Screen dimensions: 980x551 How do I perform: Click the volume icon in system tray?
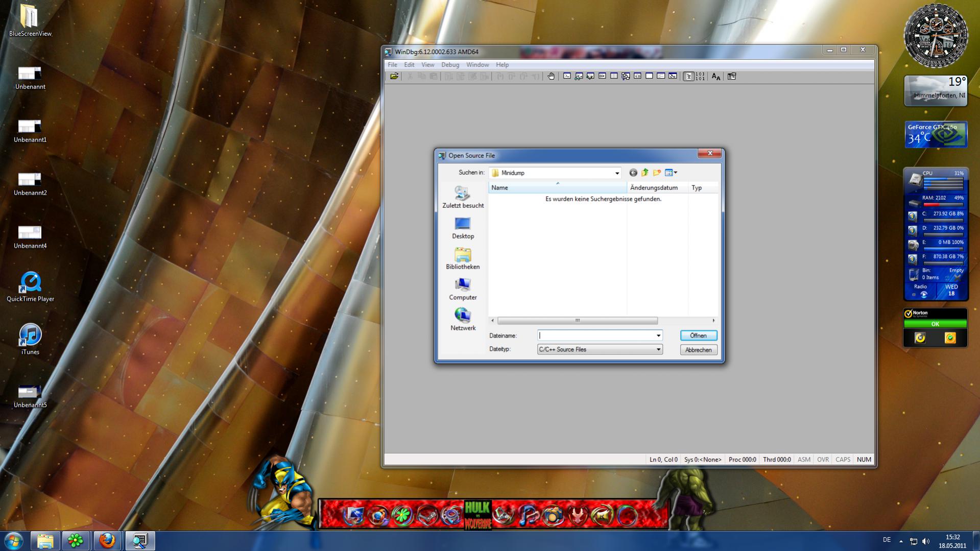point(926,541)
